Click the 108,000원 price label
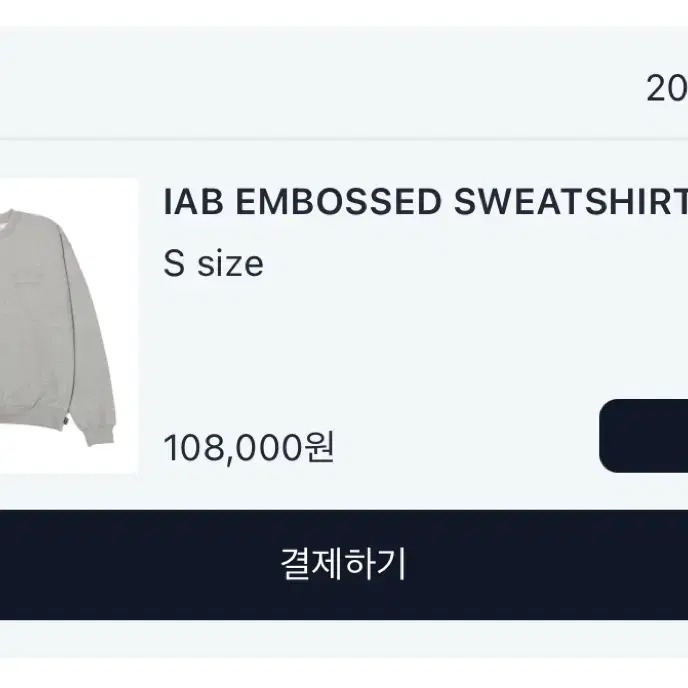Viewport: 688px width, 688px height. (x=249, y=448)
